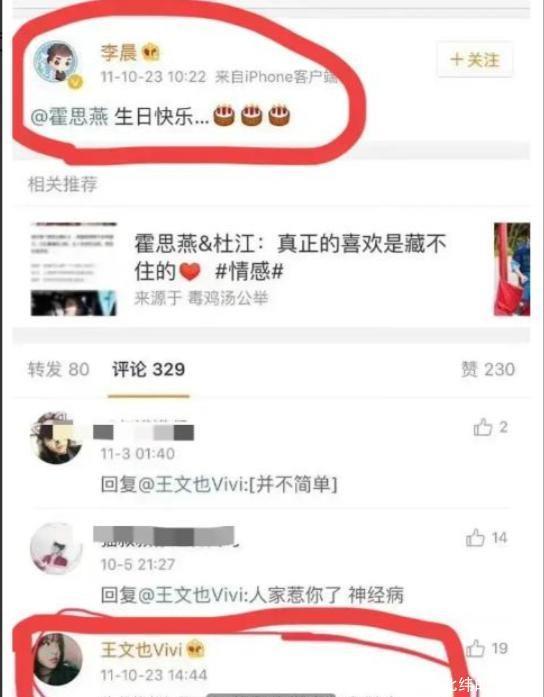Follow 李晨 with the +关注 button
544x697 pixels.
[475, 60]
